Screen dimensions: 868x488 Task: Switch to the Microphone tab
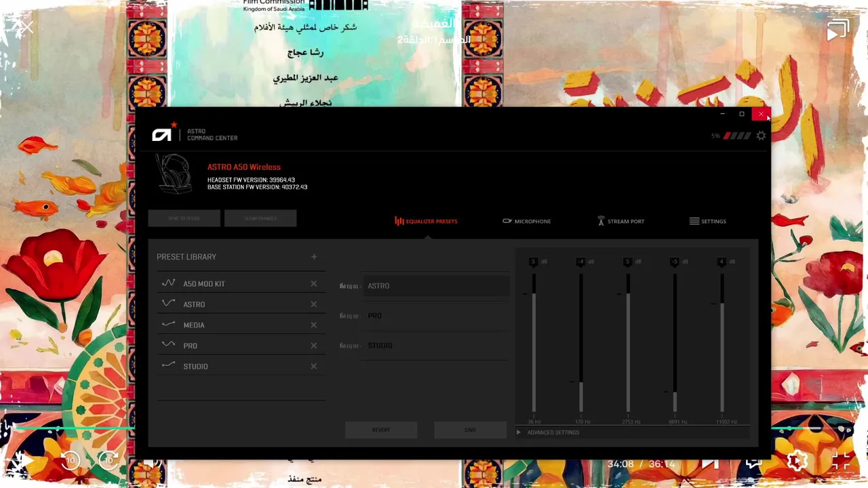coord(526,221)
